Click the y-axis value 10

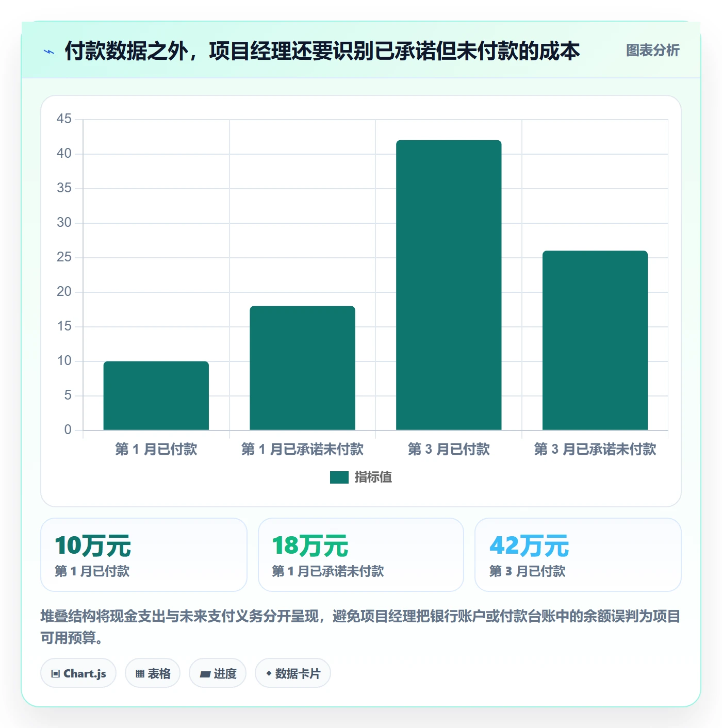(x=64, y=361)
